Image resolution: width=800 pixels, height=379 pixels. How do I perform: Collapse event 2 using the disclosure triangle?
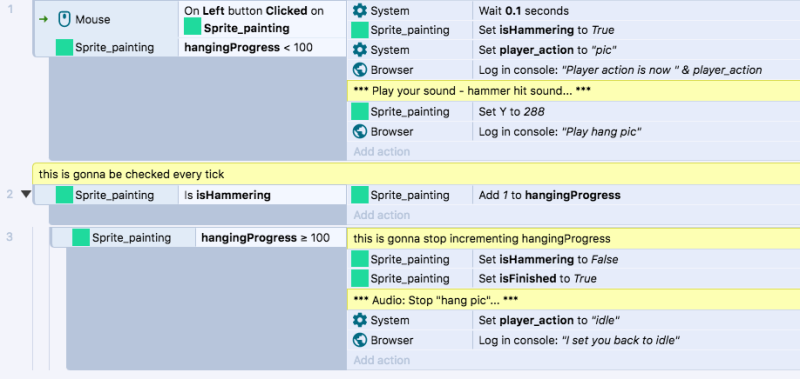pos(26,194)
